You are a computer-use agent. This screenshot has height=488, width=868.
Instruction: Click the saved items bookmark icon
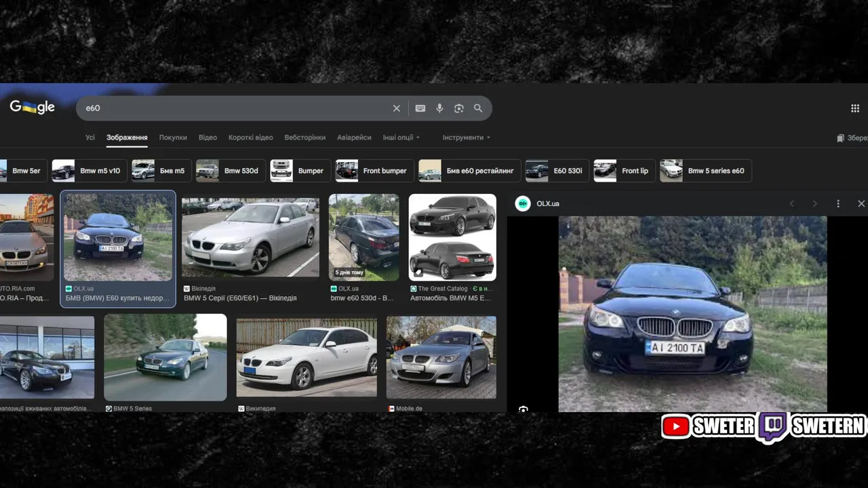click(841, 138)
